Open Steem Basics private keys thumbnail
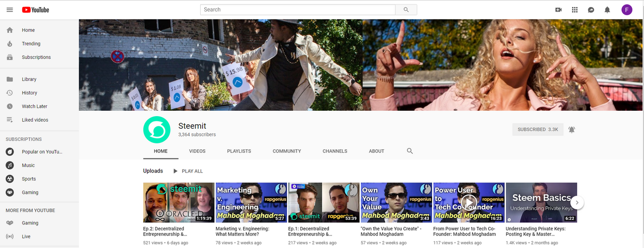This screenshot has width=644, height=248. click(x=541, y=202)
